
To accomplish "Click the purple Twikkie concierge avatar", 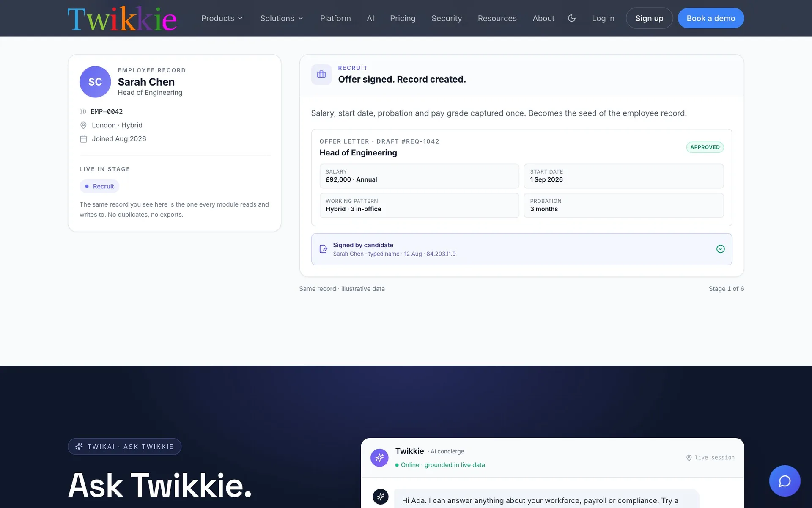I will (x=379, y=458).
